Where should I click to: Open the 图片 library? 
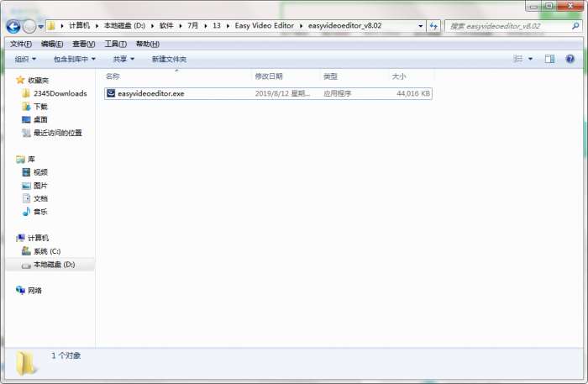[x=40, y=186]
